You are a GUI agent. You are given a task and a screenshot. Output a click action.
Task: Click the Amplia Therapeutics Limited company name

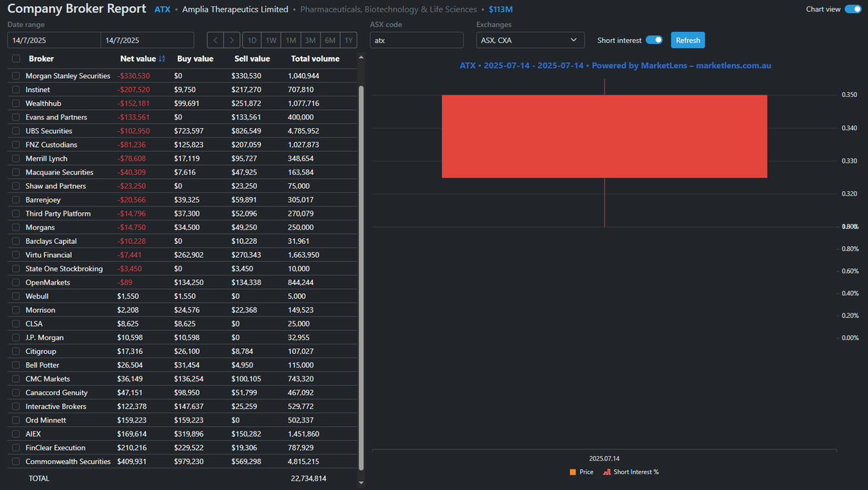(235, 9)
